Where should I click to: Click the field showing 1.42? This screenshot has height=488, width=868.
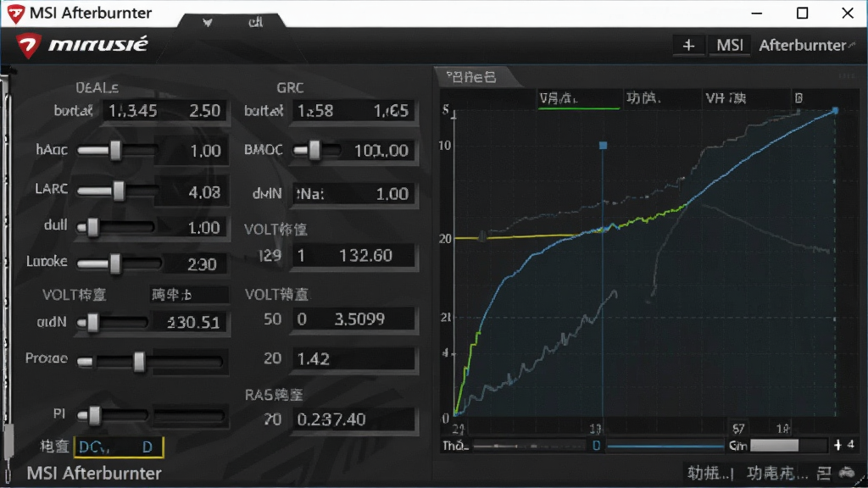(353, 359)
